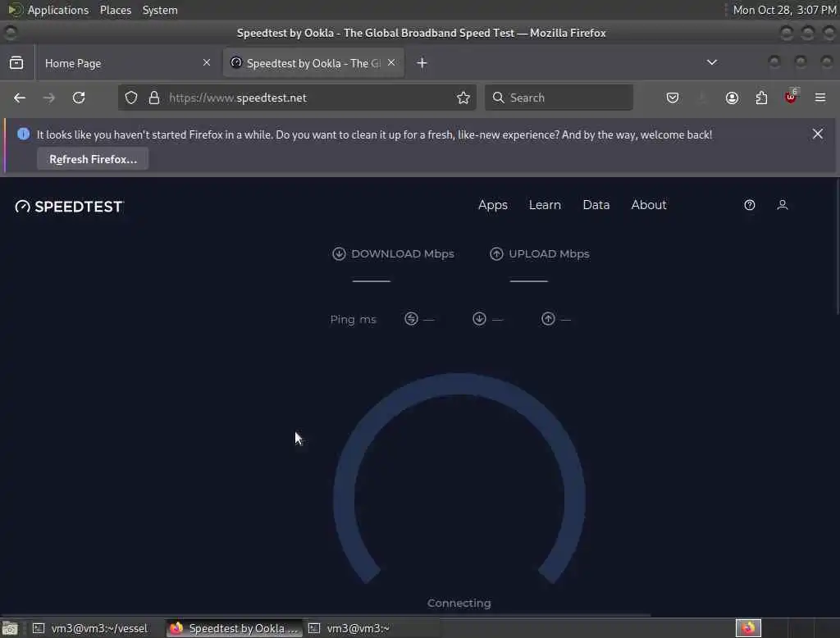Screen dimensions: 840x638
Task: Open the Applications menu
Action: (x=58, y=10)
